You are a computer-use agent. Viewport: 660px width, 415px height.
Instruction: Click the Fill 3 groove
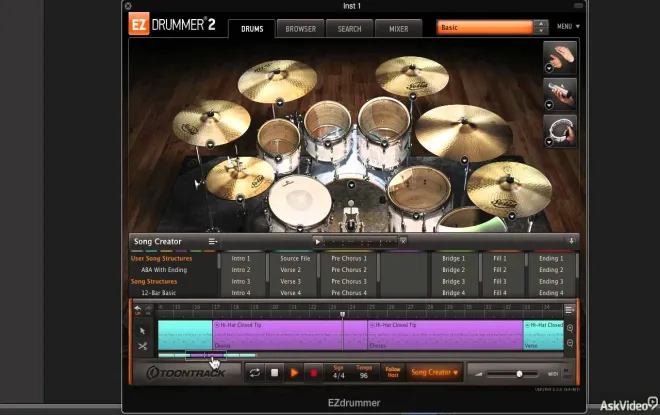pos(500,281)
